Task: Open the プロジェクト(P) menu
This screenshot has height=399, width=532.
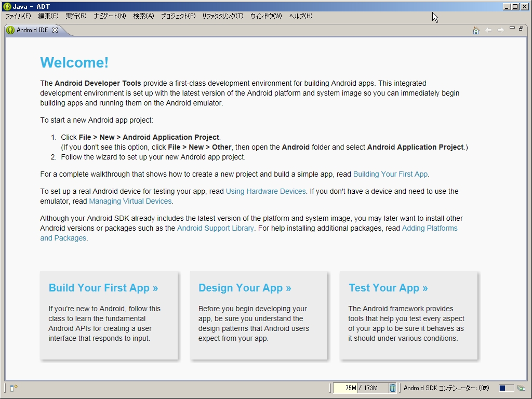Action: (178, 16)
